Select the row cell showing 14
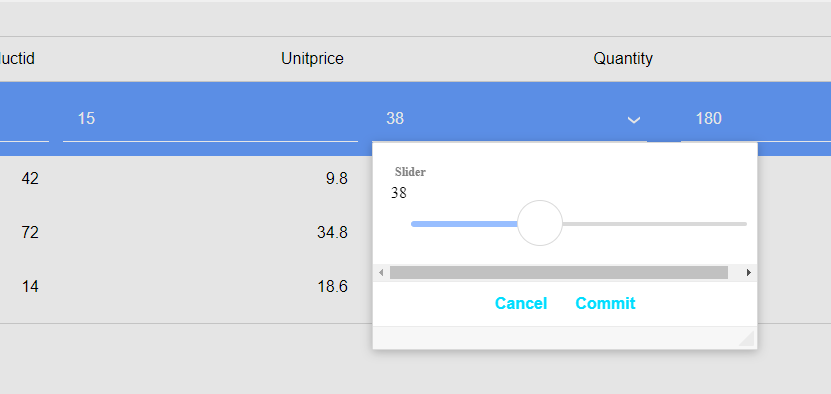Screen dimensions: 831x394 coord(30,287)
